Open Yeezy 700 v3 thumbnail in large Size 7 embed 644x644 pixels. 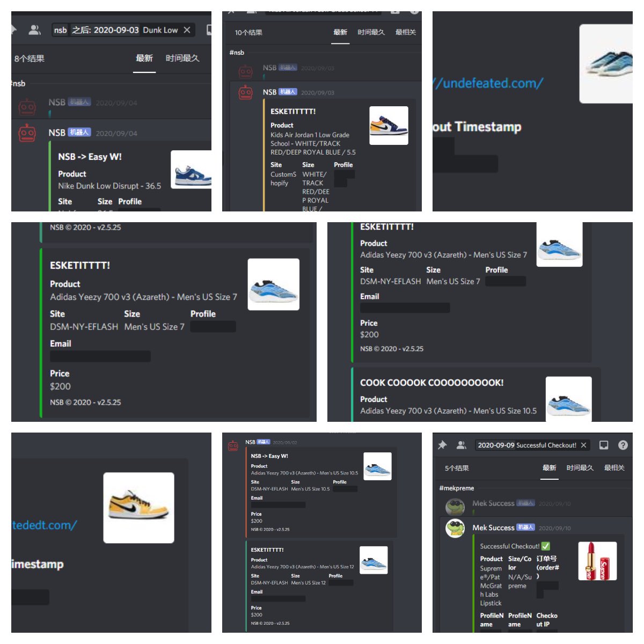point(273,284)
